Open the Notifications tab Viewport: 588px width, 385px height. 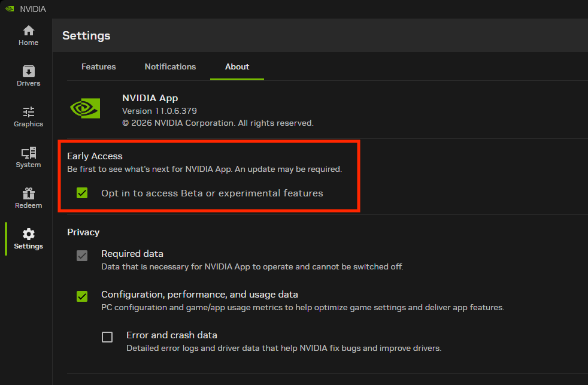[170, 66]
